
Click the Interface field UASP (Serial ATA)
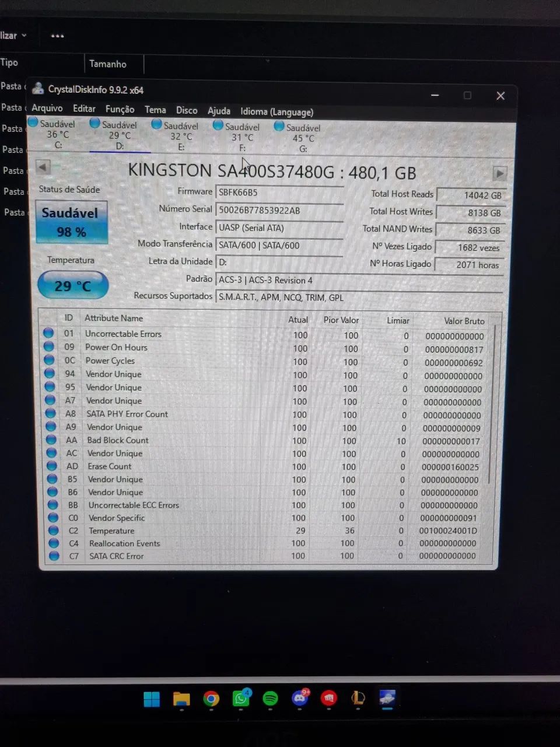(x=279, y=228)
